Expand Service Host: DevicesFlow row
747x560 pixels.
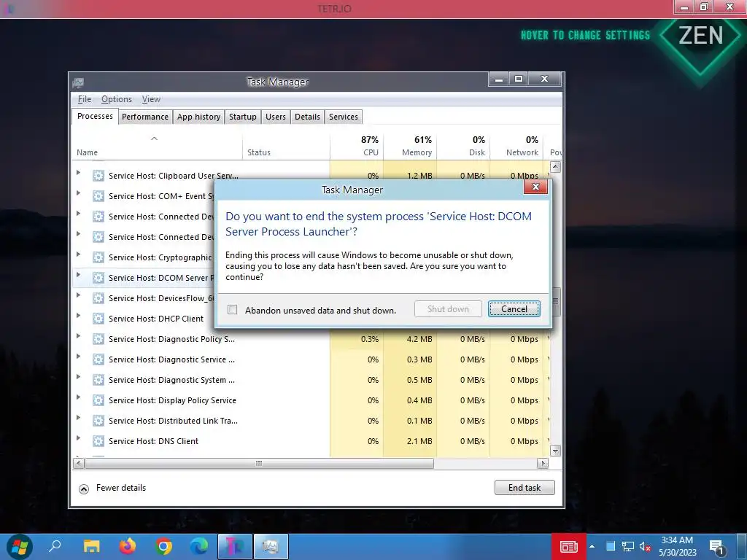[79, 295]
